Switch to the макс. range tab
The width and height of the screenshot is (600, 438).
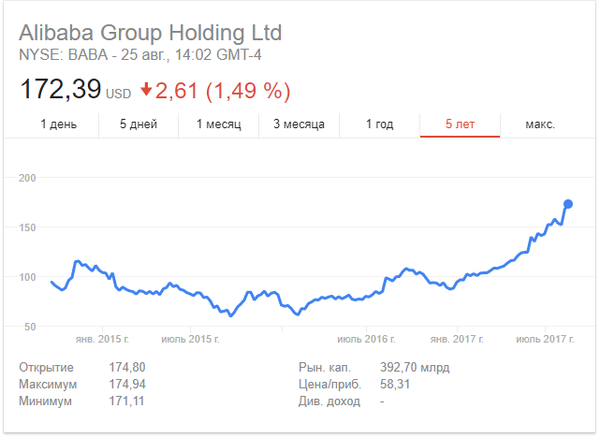pyautogui.click(x=539, y=124)
